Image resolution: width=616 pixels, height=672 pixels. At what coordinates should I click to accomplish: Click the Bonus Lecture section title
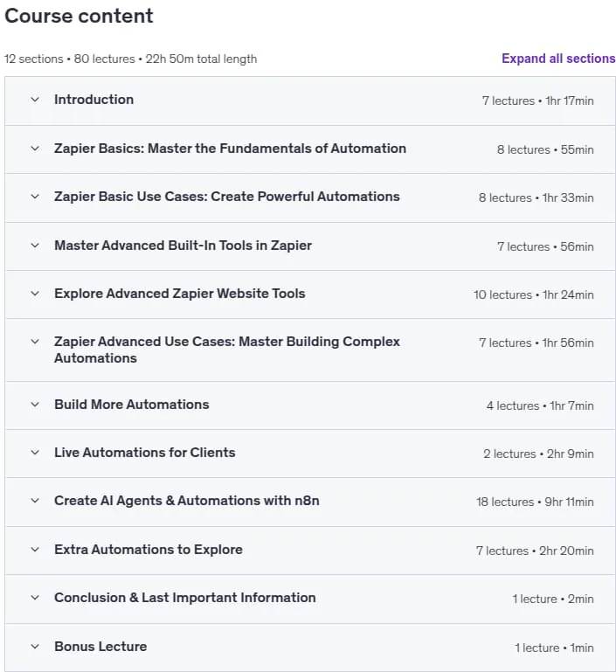pyautogui.click(x=100, y=647)
